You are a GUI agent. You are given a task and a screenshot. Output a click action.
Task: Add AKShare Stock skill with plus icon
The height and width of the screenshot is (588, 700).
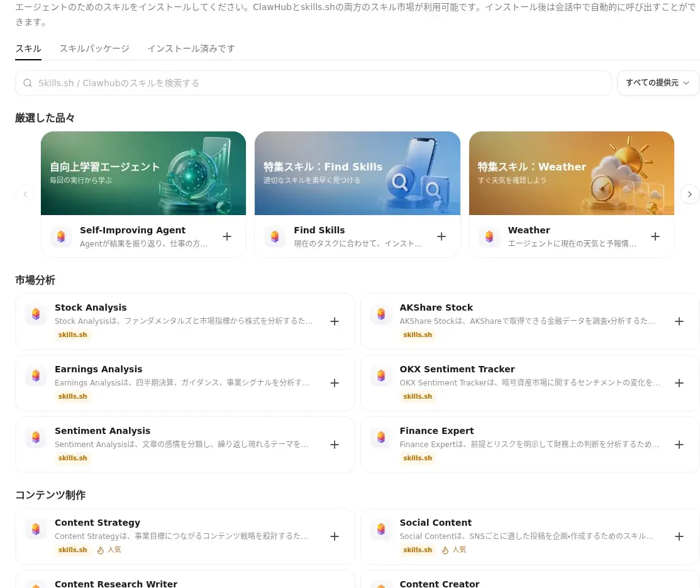point(679,321)
